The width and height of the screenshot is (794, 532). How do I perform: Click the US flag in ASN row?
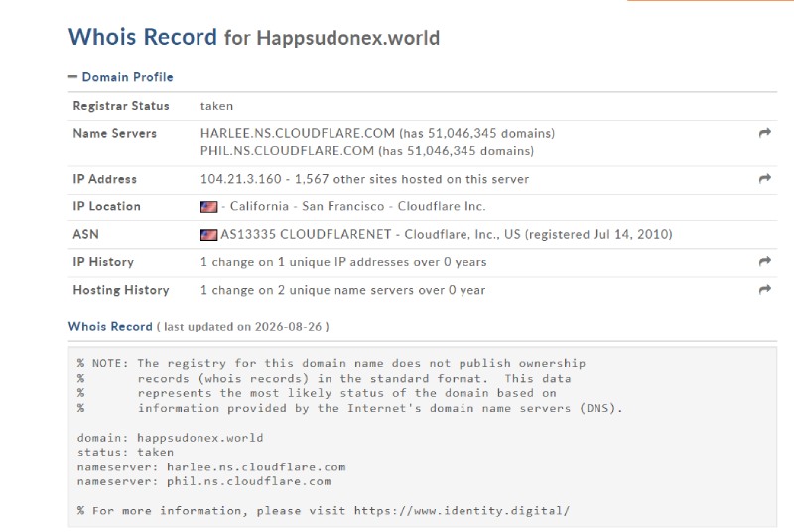pos(208,235)
